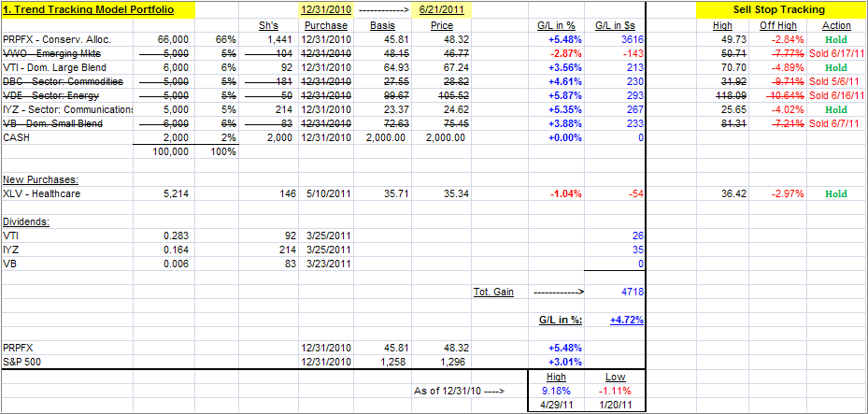868x414 pixels.
Task: Select the 0.283 VTI dividend cell
Action: click(177, 236)
